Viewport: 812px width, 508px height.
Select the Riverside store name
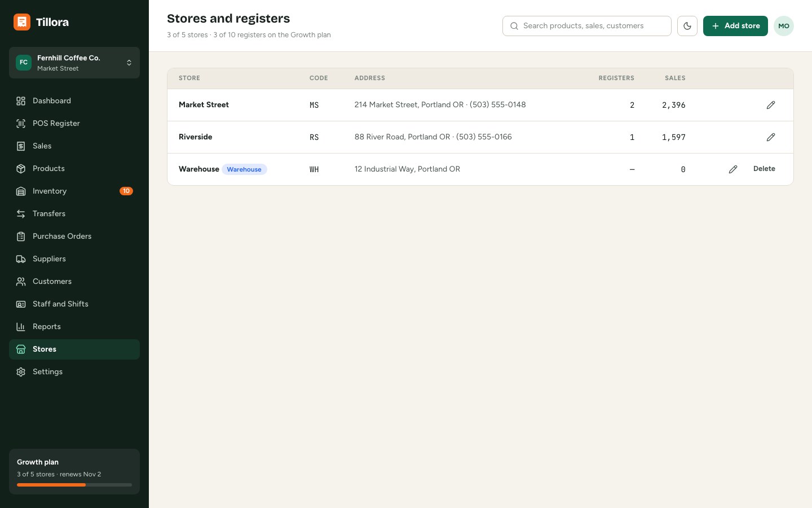pyautogui.click(x=196, y=137)
